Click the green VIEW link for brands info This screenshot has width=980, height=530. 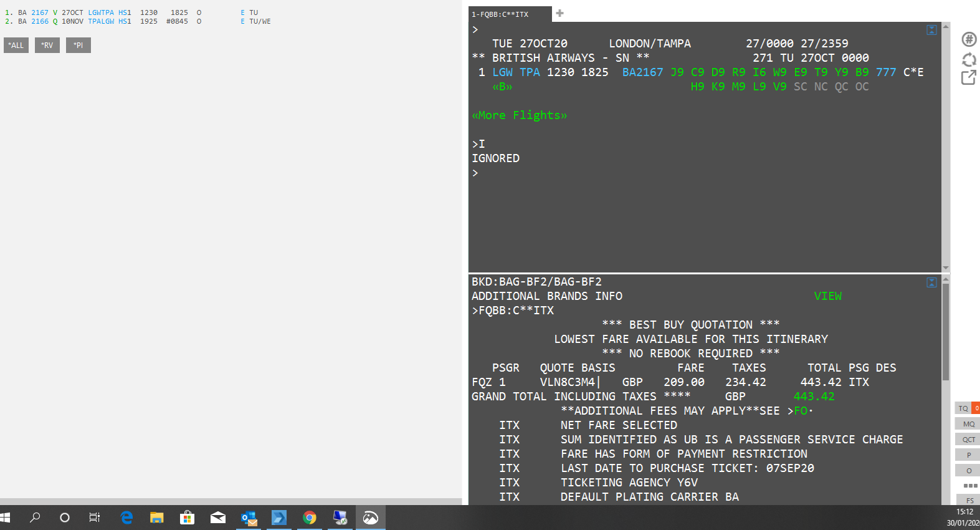[x=828, y=296]
